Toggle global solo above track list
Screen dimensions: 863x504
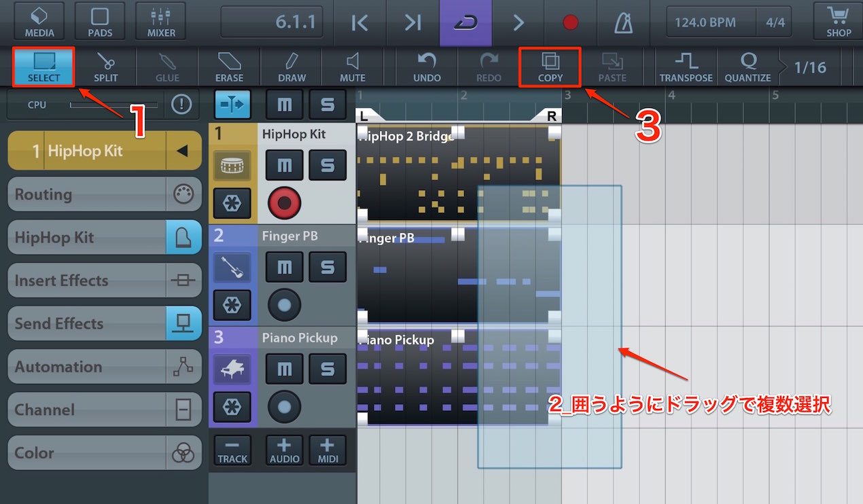(328, 105)
